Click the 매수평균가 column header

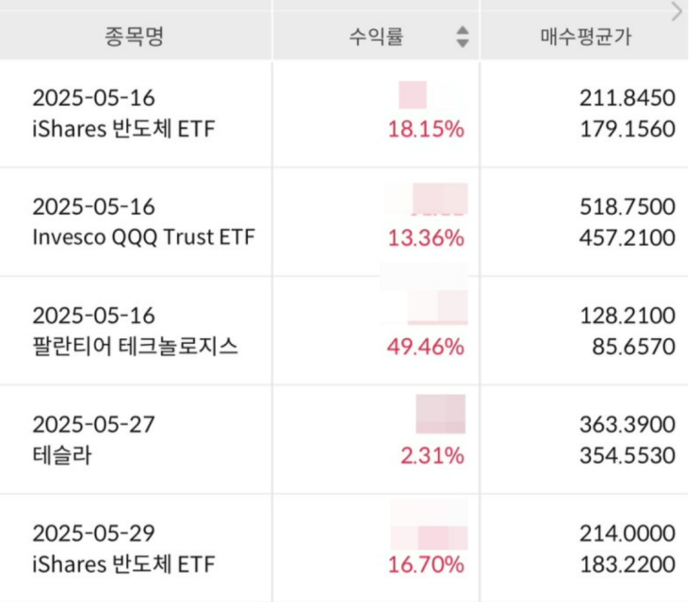click(585, 36)
